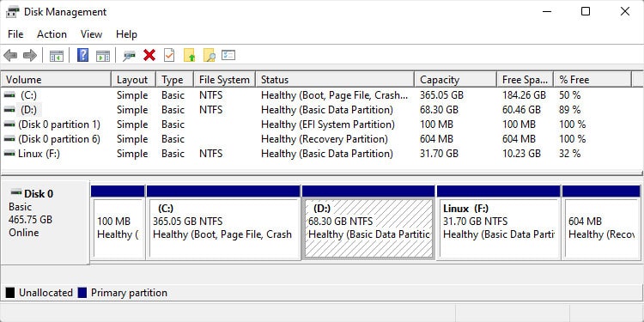This screenshot has height=322, width=644.
Task: Click the drive connect/rescan toolbar icon
Action: pos(129,56)
